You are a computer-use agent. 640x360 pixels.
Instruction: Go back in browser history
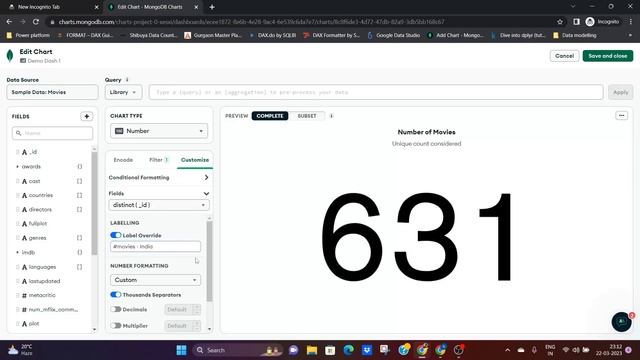point(9,22)
